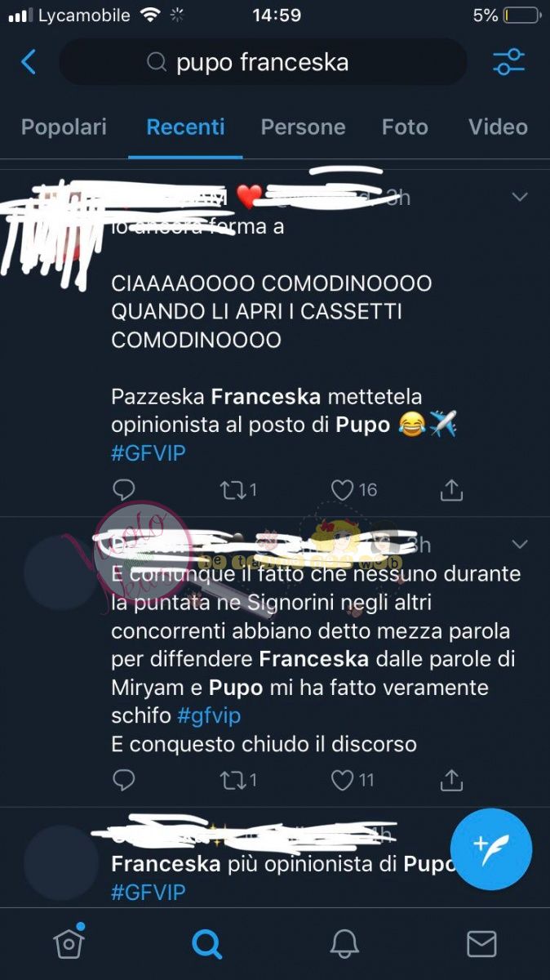Switch to the Popolari tab
Screen dimensions: 550x980
click(x=64, y=127)
